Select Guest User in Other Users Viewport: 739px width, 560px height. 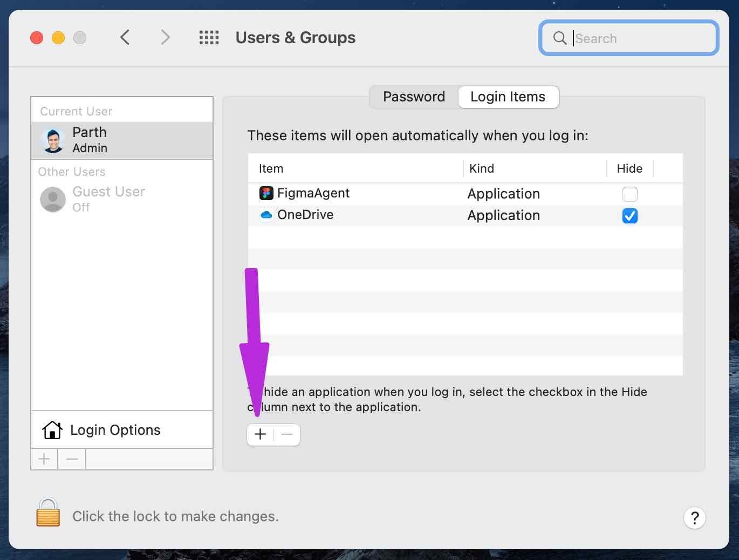pos(122,199)
